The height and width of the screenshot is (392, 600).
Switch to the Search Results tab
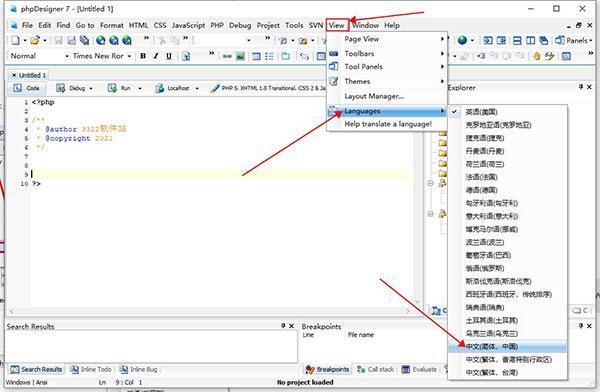coord(36,369)
